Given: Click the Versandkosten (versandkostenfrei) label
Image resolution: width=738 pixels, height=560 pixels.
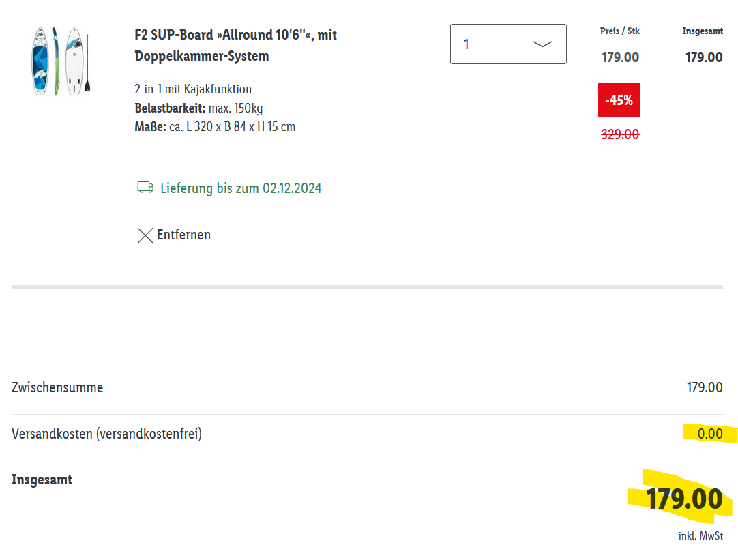Looking at the screenshot, I should [106, 434].
